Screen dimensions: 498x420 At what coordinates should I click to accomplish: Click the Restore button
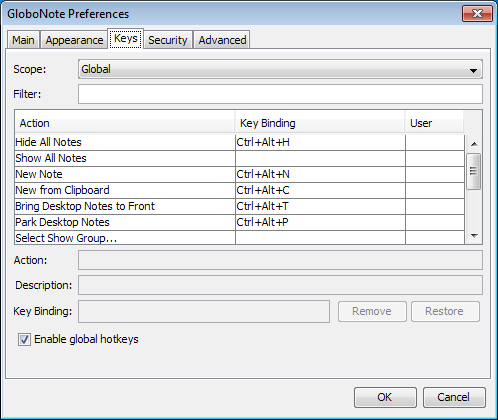[x=445, y=311]
